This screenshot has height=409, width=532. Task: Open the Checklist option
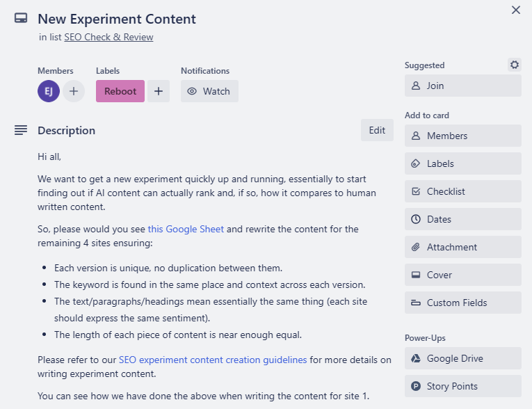point(462,191)
